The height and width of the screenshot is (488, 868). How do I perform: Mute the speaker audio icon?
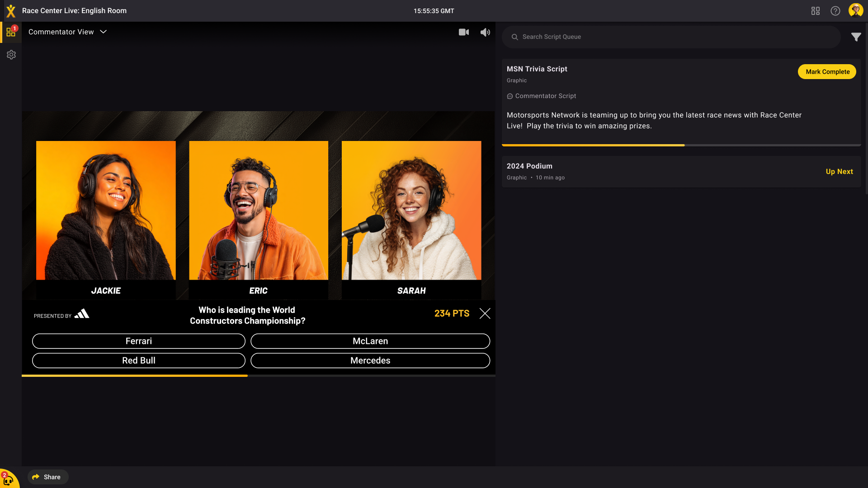pos(485,32)
